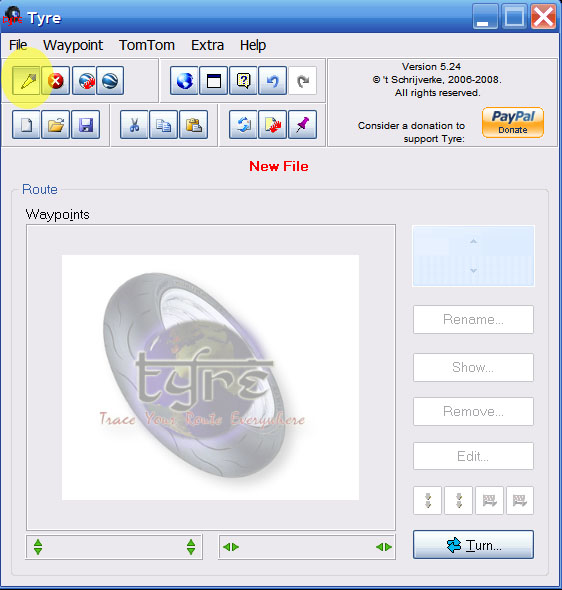
Task: Click the paste clipboard icon
Action: [193, 125]
